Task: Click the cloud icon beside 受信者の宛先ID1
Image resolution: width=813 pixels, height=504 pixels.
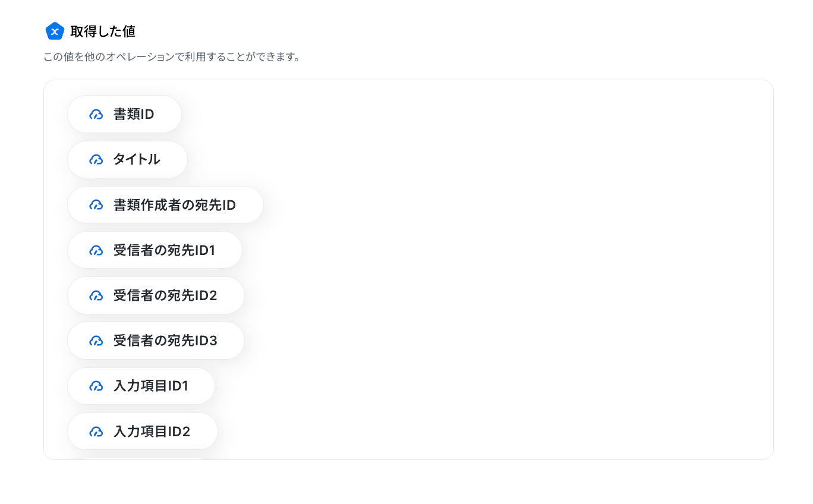Action: pos(96,250)
